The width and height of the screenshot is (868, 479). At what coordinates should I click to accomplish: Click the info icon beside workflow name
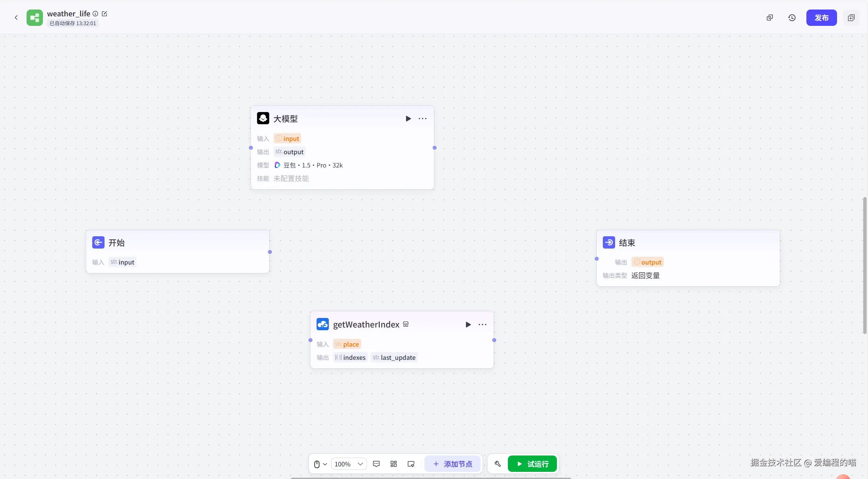(96, 14)
